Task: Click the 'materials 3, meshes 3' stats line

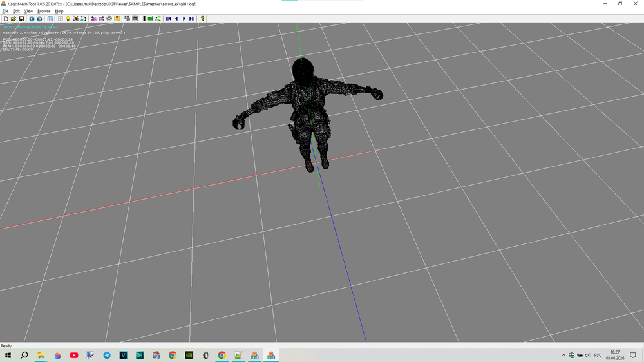Action: [64, 32]
